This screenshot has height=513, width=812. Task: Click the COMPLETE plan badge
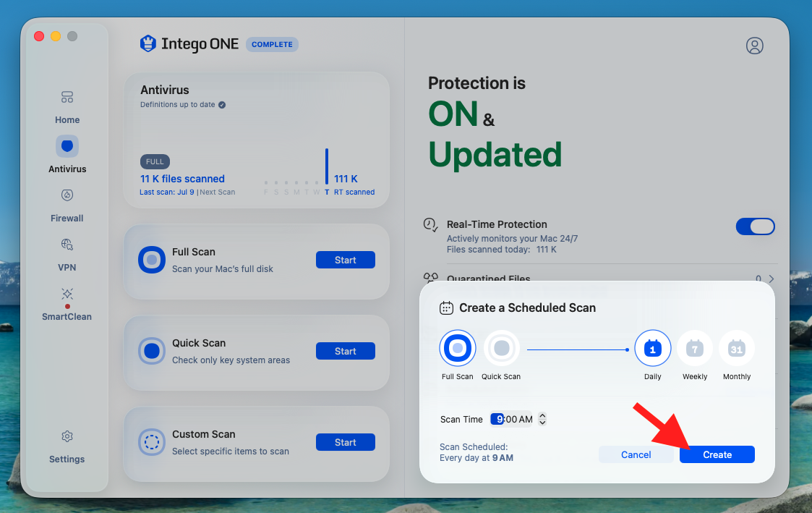(272, 45)
